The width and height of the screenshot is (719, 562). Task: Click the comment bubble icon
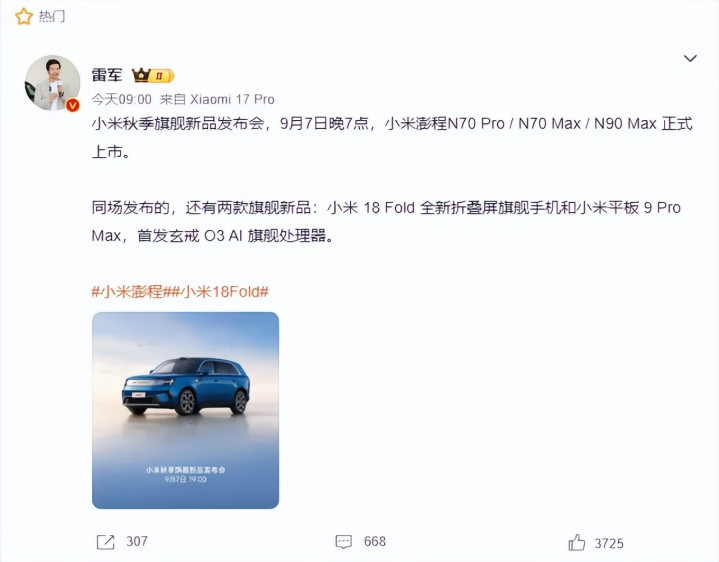(343, 542)
